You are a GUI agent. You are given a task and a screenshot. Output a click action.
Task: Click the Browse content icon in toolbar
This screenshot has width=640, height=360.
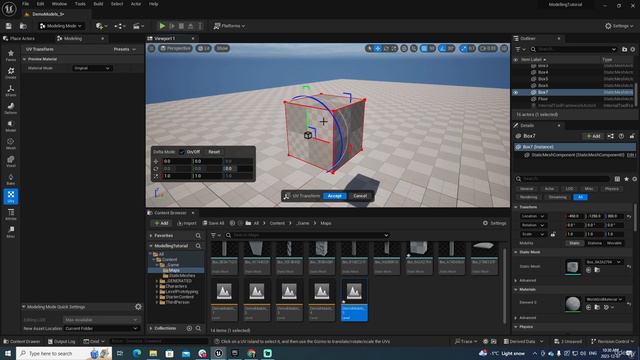click(x=23, y=26)
